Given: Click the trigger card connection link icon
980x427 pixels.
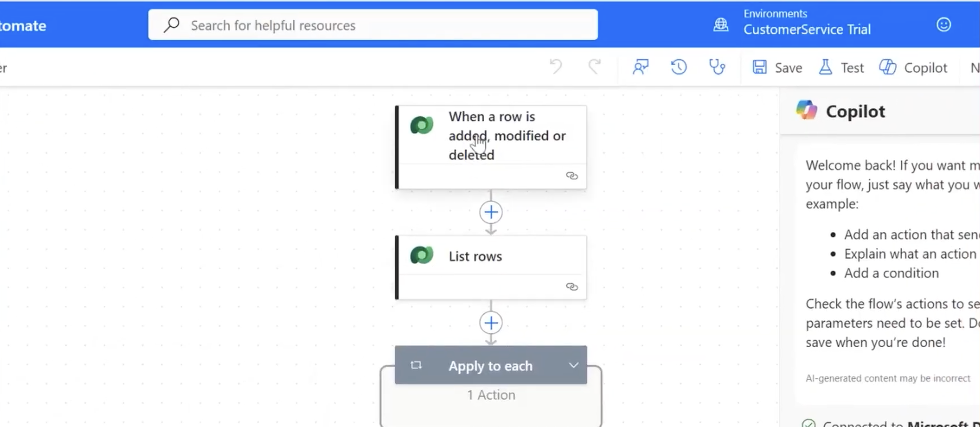Looking at the screenshot, I should click(x=572, y=176).
